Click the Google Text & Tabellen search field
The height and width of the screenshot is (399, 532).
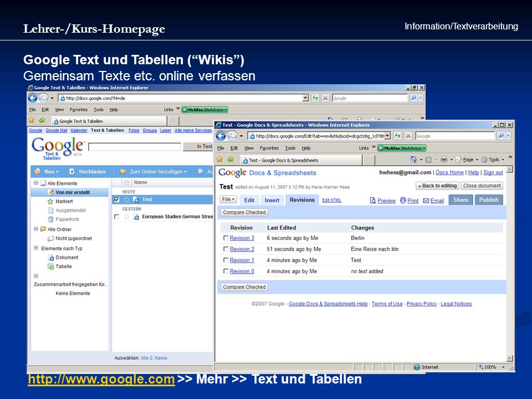(134, 146)
